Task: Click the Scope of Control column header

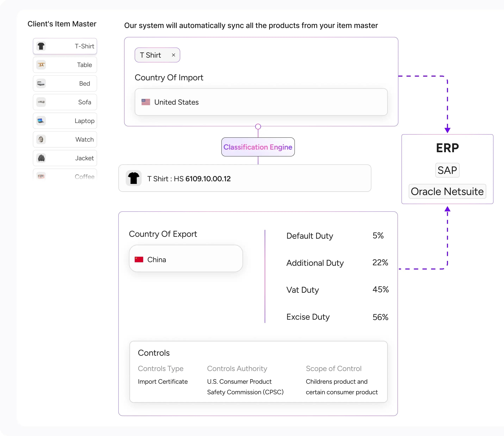Action: (x=334, y=369)
